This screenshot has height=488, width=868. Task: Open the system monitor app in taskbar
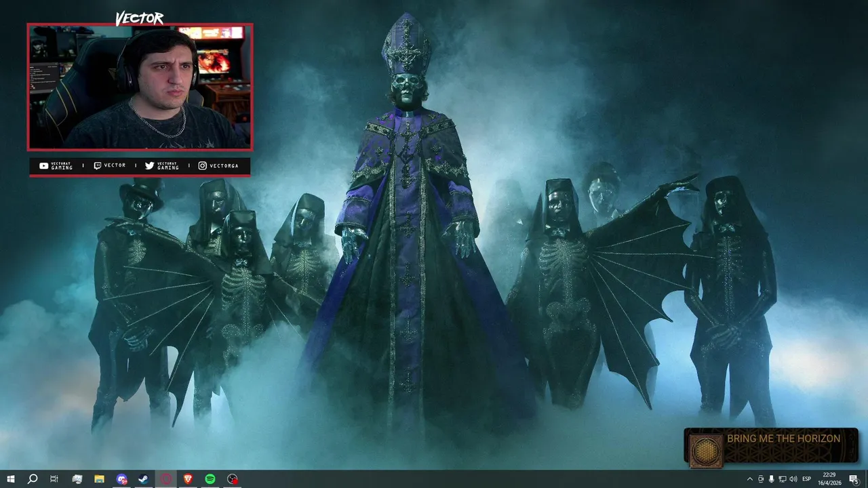pos(77,479)
